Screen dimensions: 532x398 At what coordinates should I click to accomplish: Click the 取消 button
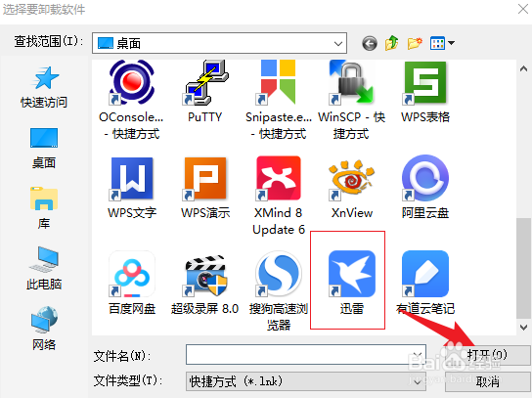487,381
